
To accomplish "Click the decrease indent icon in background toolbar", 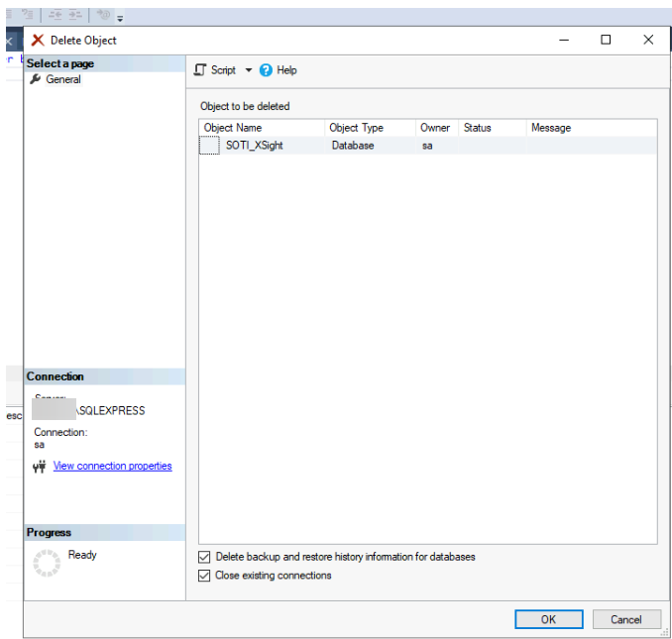I will coord(56,15).
